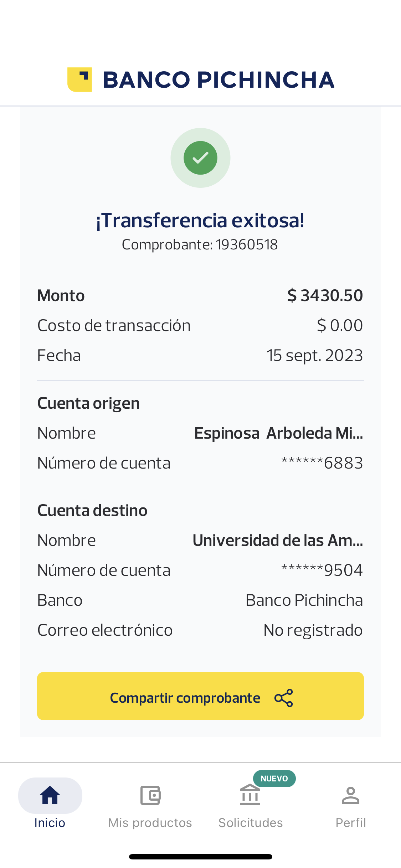Tap the green success checkmark icon
This screenshot has width=401, height=868.
coord(200,158)
